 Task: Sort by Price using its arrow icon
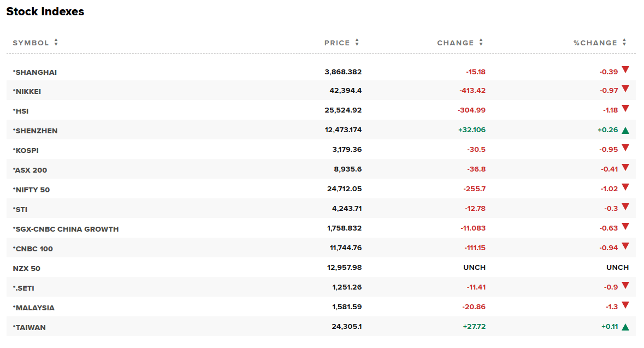click(357, 43)
